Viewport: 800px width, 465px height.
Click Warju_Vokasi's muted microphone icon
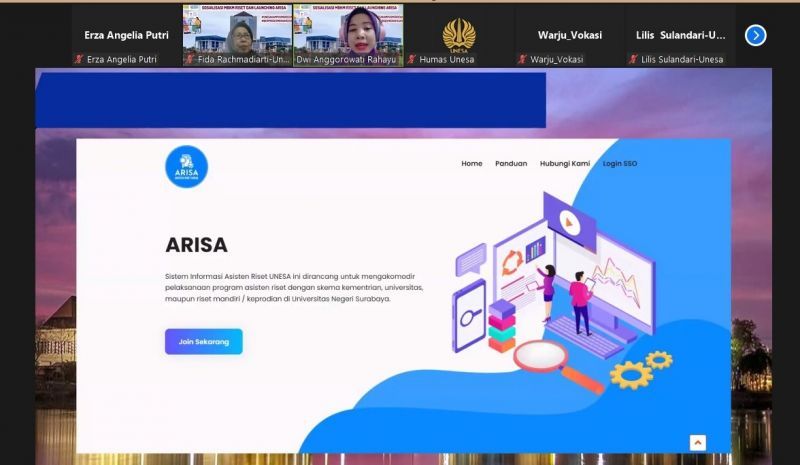click(x=522, y=59)
